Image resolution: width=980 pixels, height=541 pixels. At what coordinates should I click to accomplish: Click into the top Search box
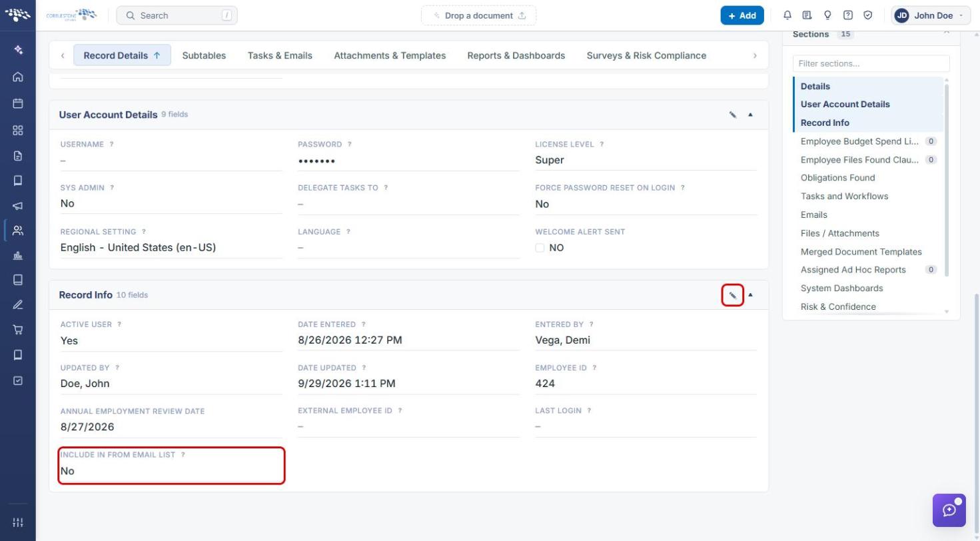coord(177,15)
